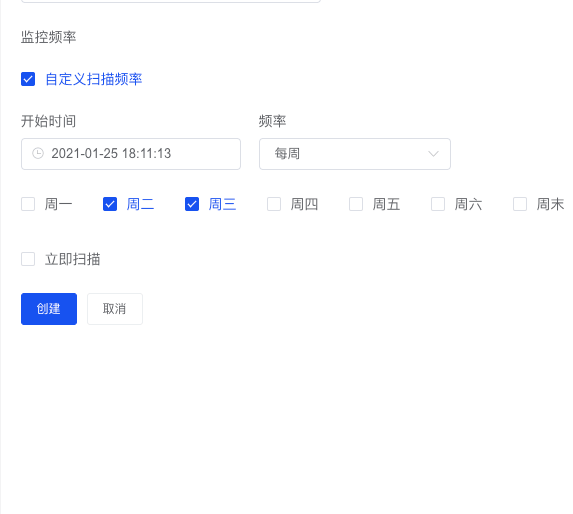Viewport: 573px width, 514px height.
Task: Enable the 立即扫描 checkbox
Action: 28,259
